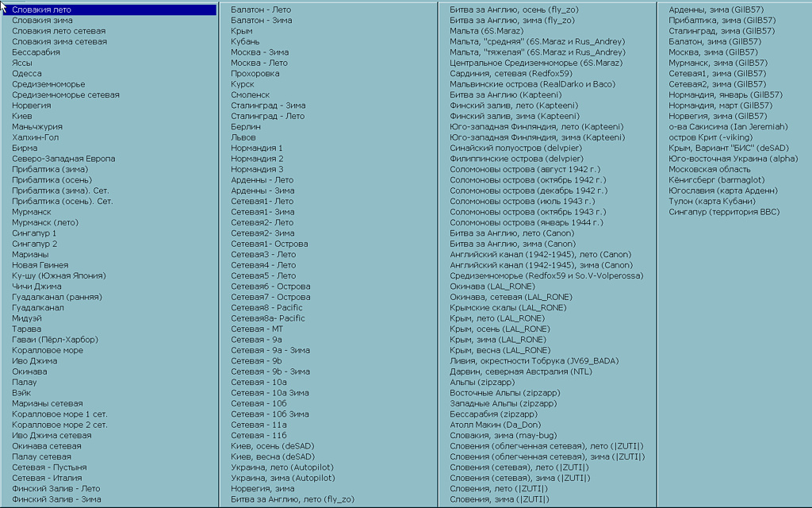Select 'Прохоровка' map
The image size is (812, 508).
pos(255,73)
